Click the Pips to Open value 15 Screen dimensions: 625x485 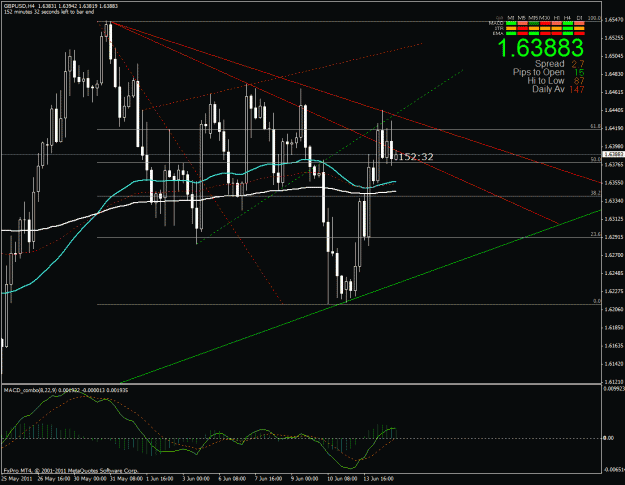click(x=579, y=72)
